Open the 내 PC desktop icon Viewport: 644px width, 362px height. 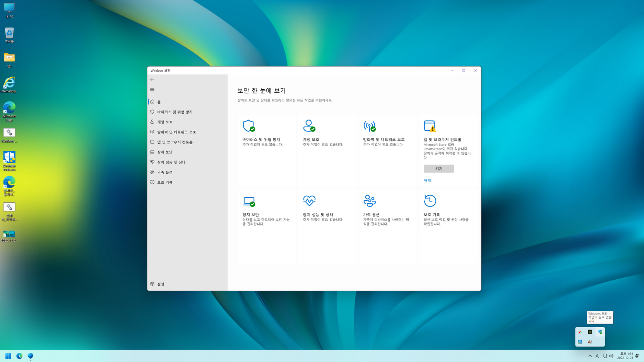[9, 10]
